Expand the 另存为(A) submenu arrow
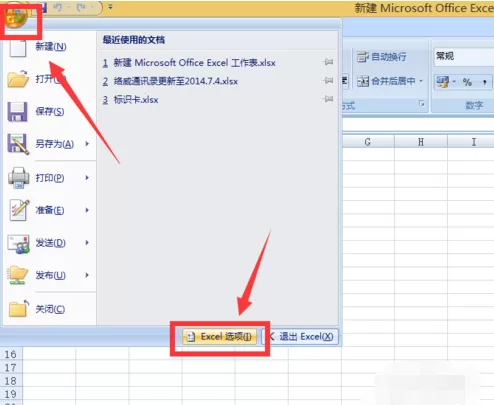 tap(87, 144)
